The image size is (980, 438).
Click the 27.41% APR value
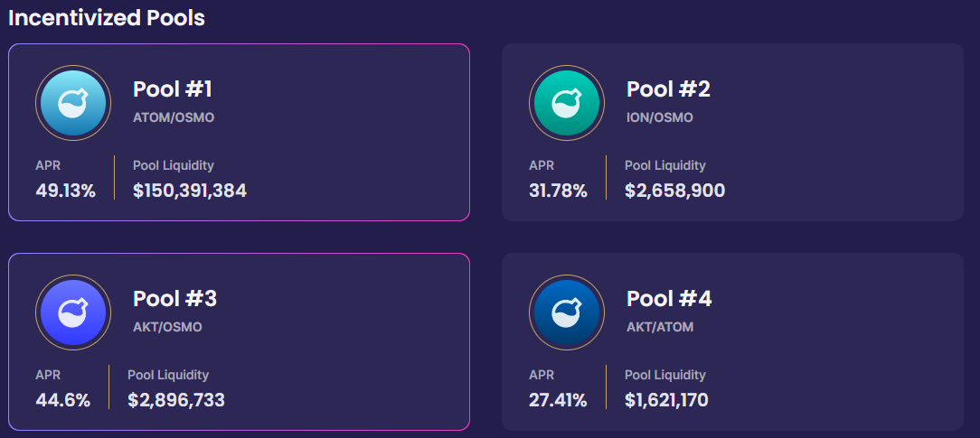[558, 400]
